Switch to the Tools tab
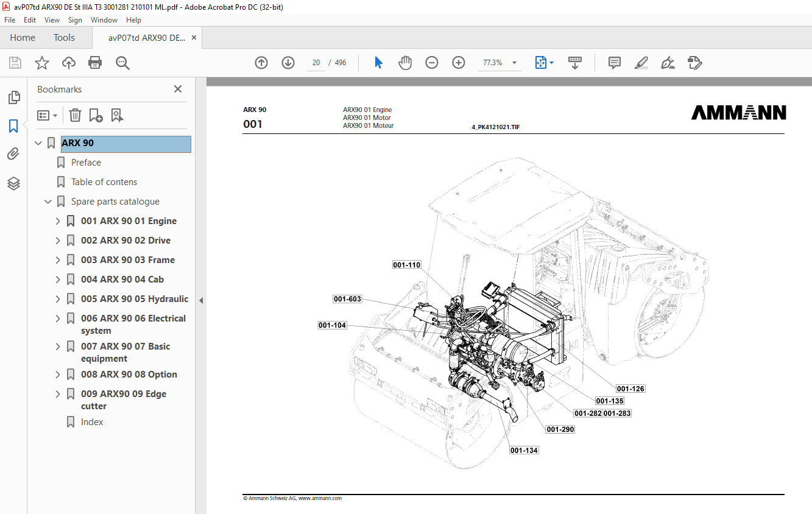This screenshot has width=812, height=514. click(x=64, y=38)
